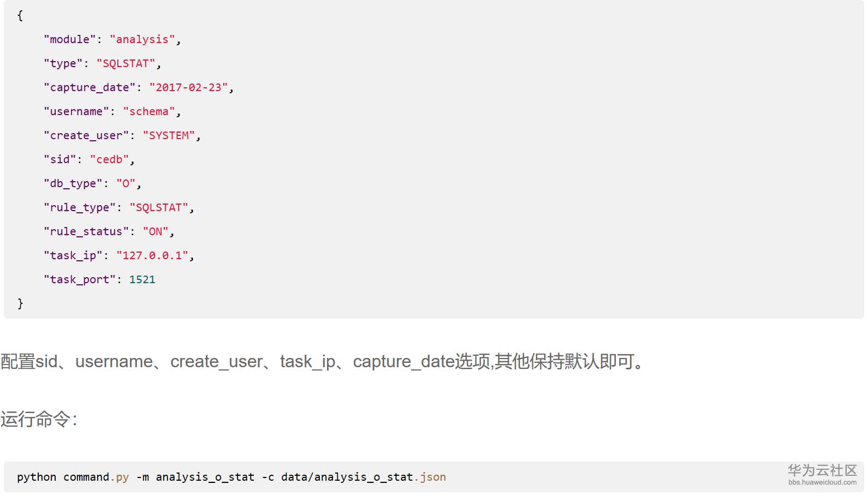Click the "analysis" module value
Viewport: 868px width, 496px height.
(x=142, y=40)
